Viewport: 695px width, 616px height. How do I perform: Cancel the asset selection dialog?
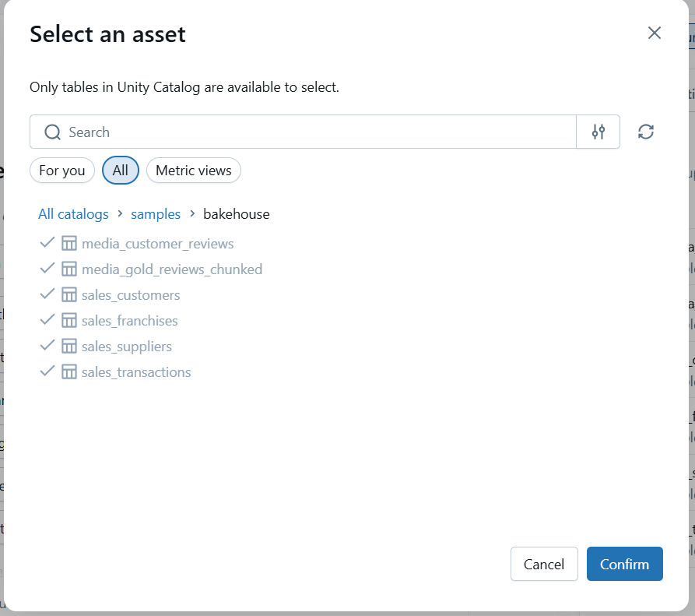(544, 564)
